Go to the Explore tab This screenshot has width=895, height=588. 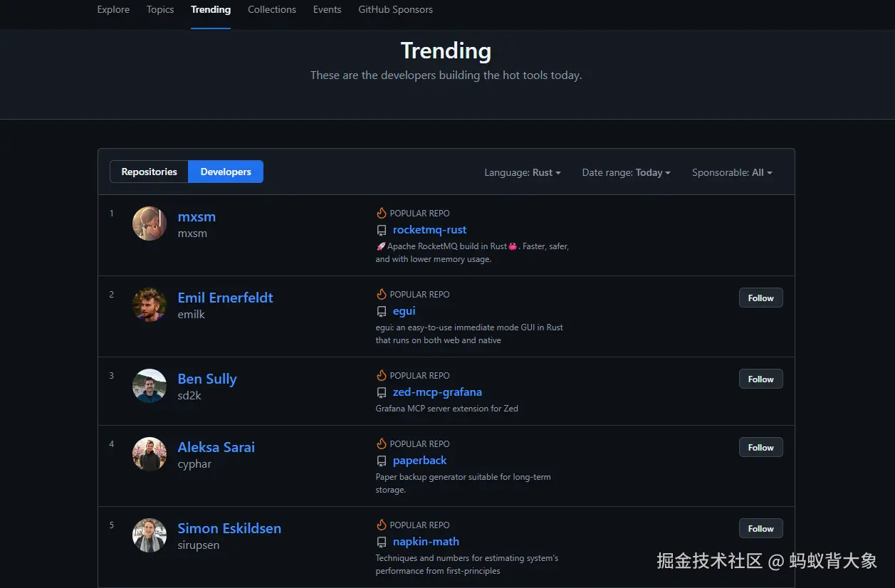tap(113, 9)
